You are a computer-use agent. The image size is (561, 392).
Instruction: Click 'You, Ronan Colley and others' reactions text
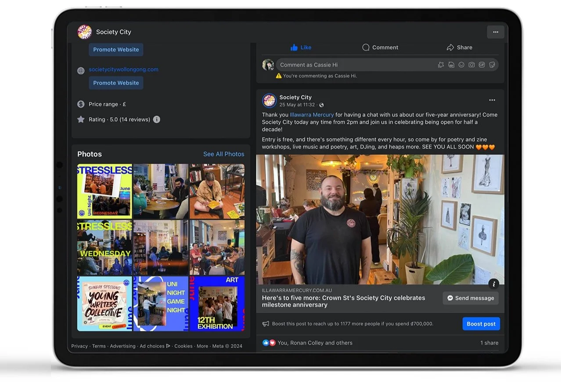[315, 343]
